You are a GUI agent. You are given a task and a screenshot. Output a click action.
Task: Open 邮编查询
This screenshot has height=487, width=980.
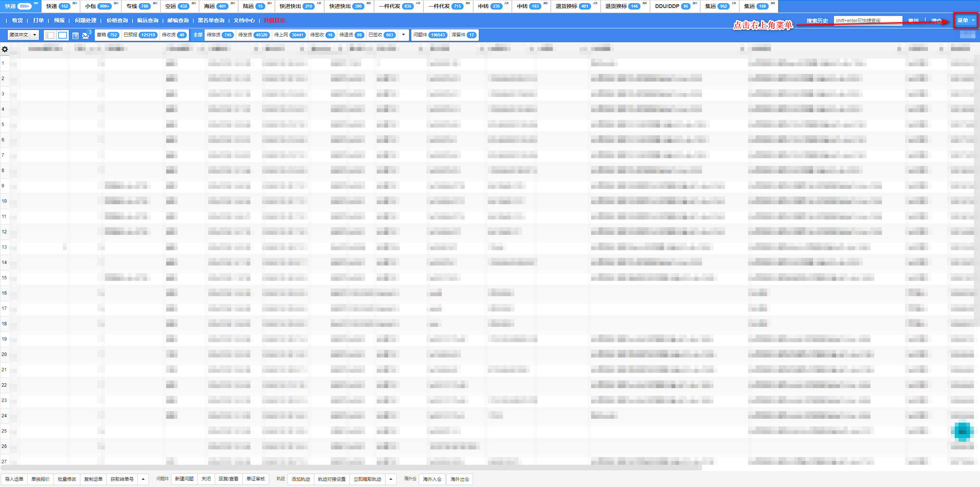click(178, 20)
